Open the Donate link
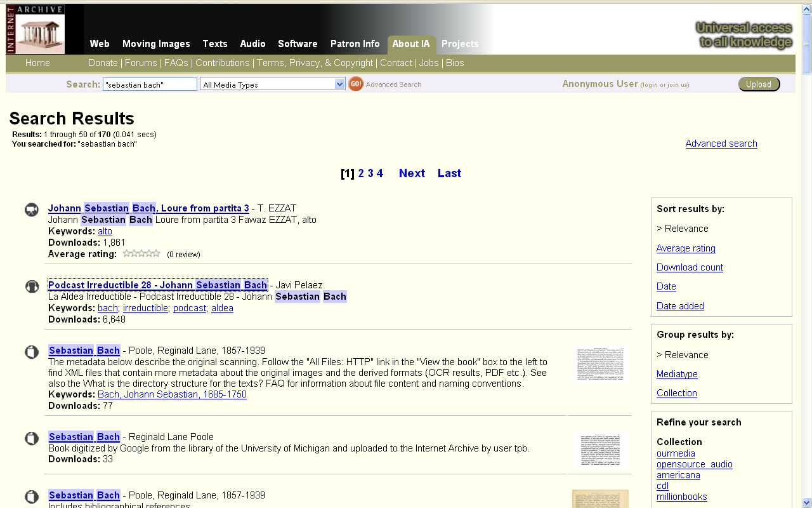Image resolution: width=812 pixels, height=508 pixels. (103, 63)
